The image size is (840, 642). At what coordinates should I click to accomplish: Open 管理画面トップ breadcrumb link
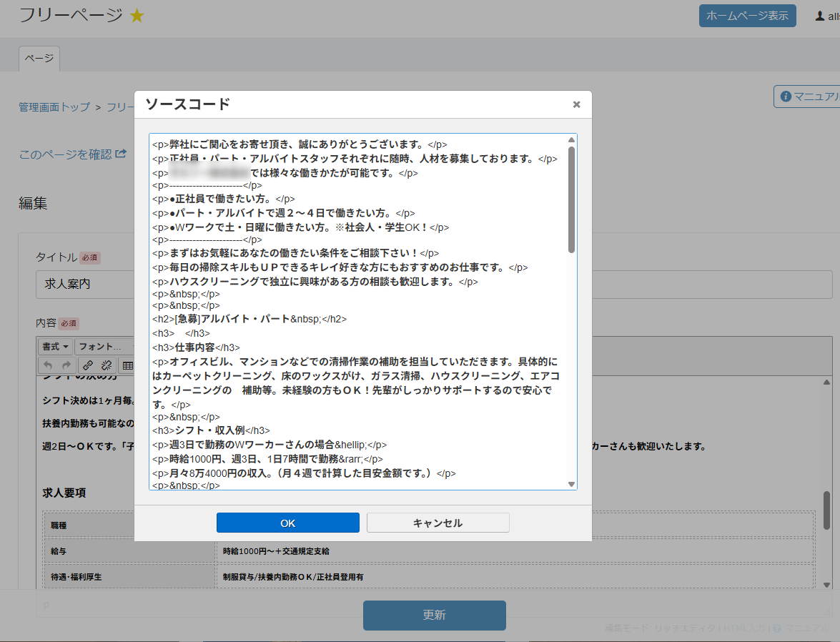pos(54,107)
